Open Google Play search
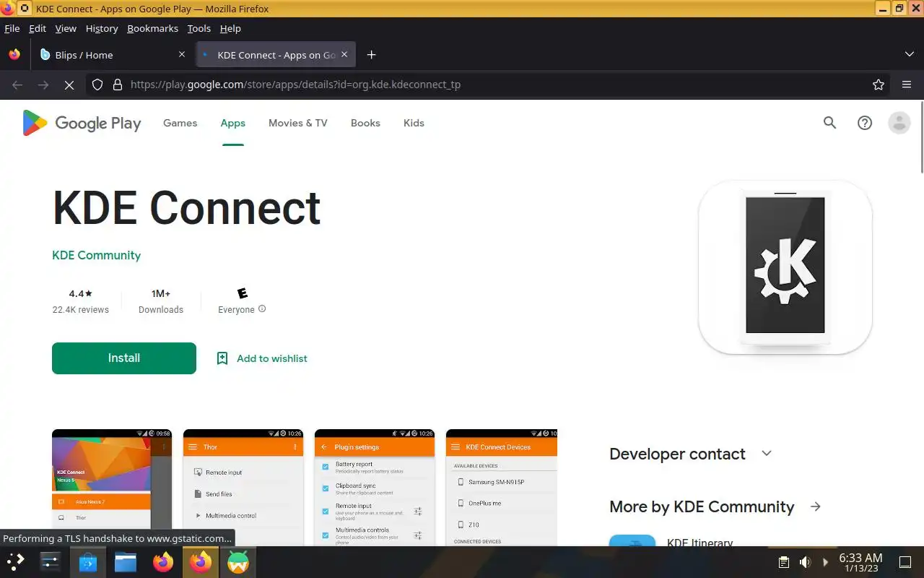Screen dimensions: 924x578 click(x=829, y=123)
